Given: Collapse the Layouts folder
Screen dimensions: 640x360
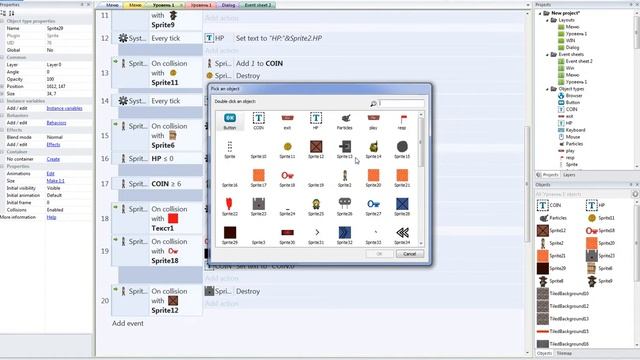Looking at the screenshot, I should coord(547,20).
